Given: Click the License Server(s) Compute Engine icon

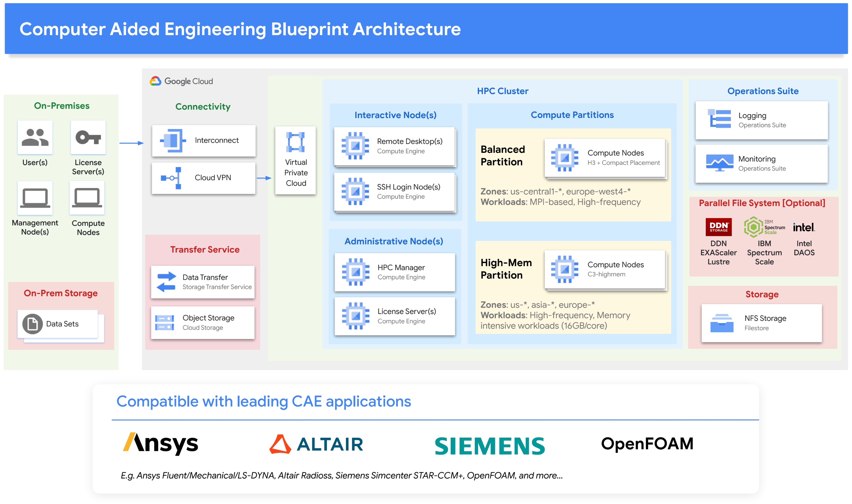Looking at the screenshot, I should click(356, 316).
